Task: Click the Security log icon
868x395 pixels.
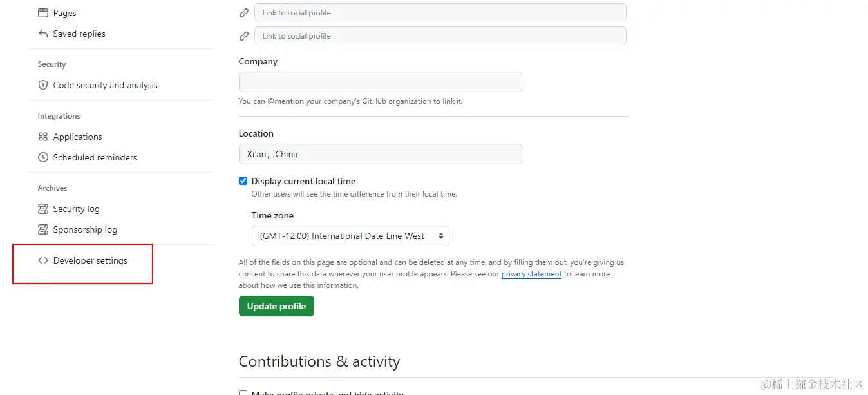Action: point(43,209)
